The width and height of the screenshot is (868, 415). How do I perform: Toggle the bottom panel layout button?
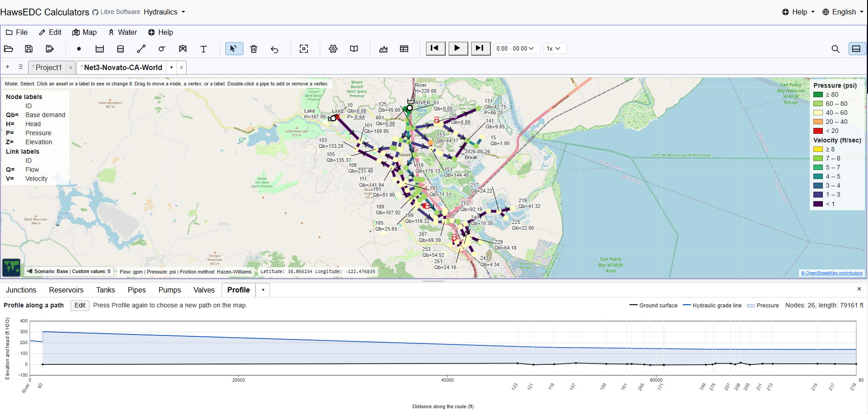pos(856,49)
